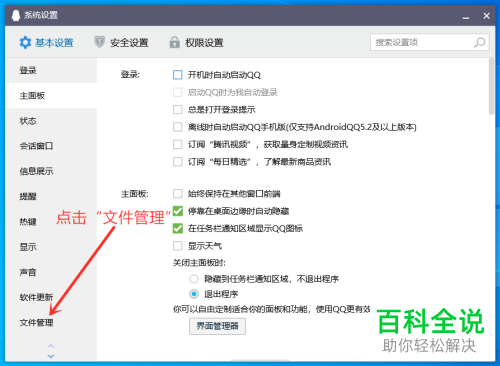Image resolution: width=500 pixels, height=366 pixels.
Task: Open 软件更新 in the sidebar
Action: (51, 297)
